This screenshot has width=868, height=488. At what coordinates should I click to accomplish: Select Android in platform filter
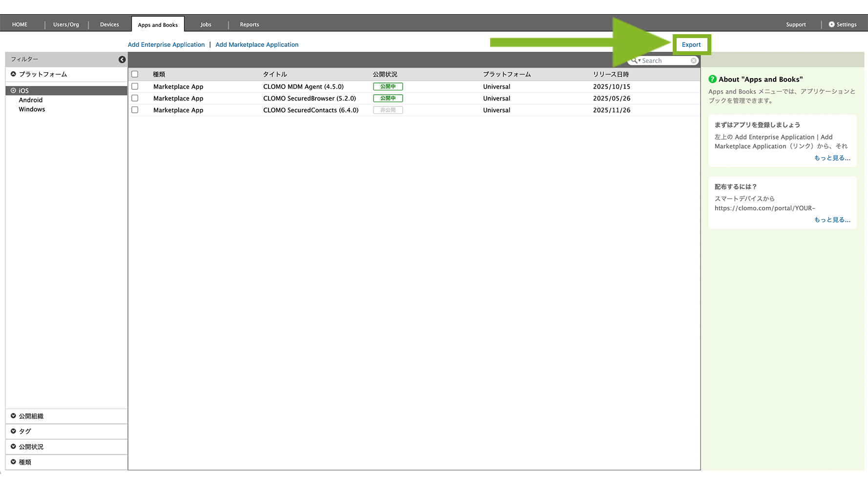click(31, 100)
